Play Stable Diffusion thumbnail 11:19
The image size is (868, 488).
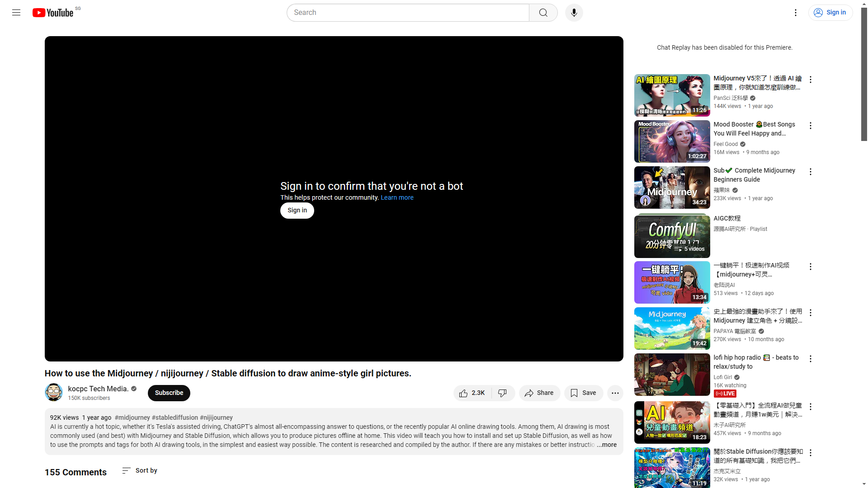click(x=672, y=468)
